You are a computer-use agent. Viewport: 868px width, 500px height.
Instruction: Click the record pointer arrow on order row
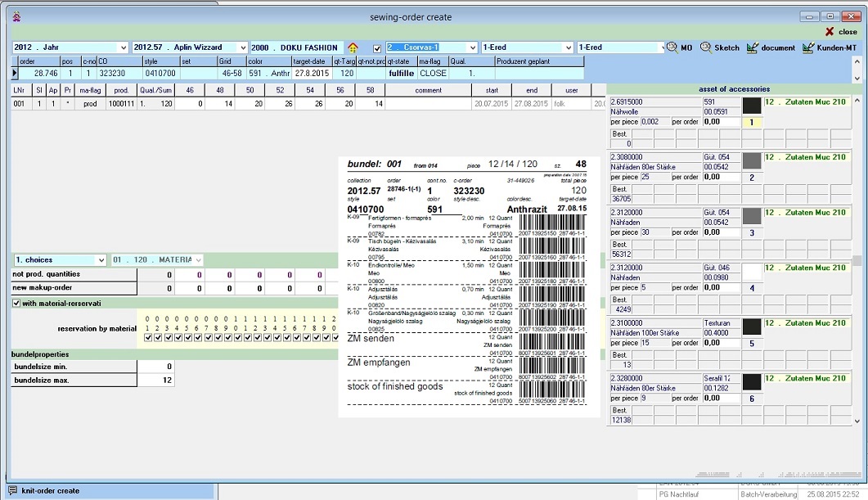pos(15,73)
